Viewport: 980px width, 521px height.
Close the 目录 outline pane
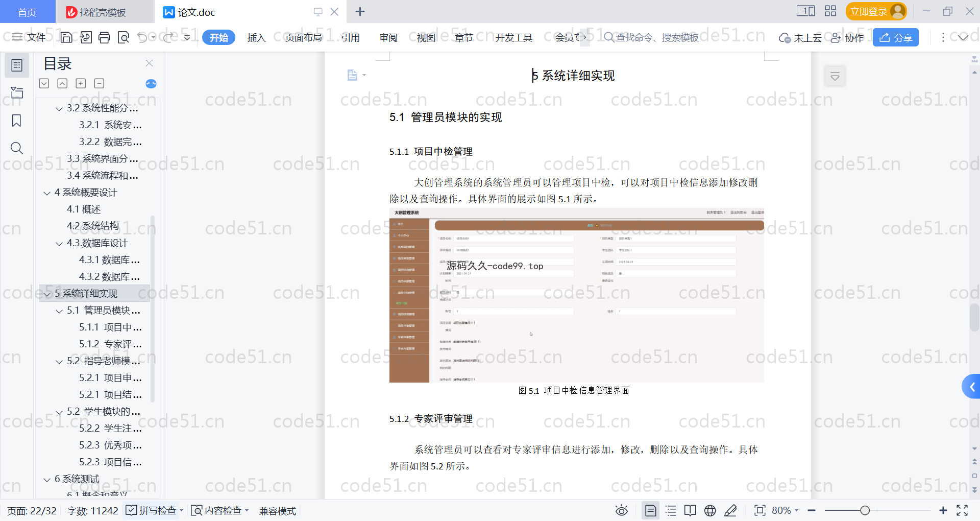tap(149, 63)
